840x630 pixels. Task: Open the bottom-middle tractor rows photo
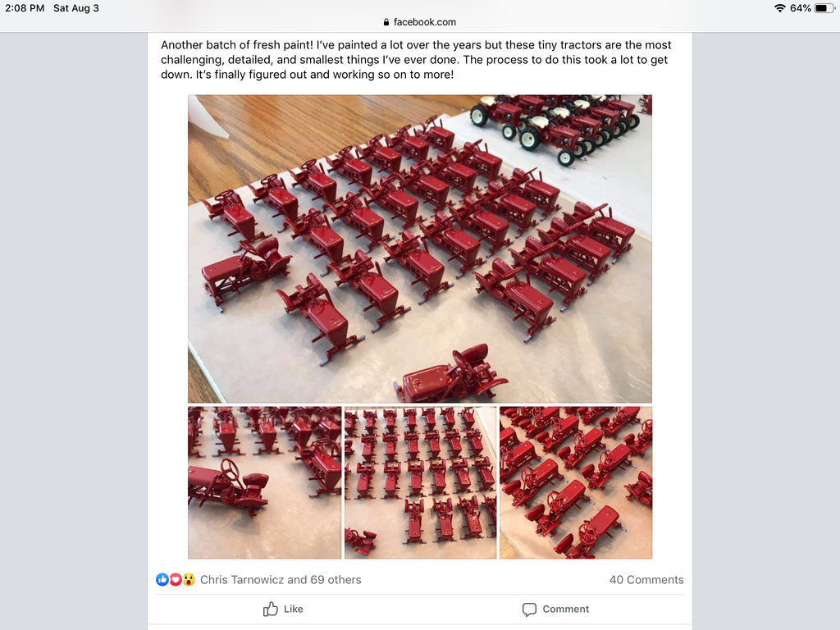[421, 482]
